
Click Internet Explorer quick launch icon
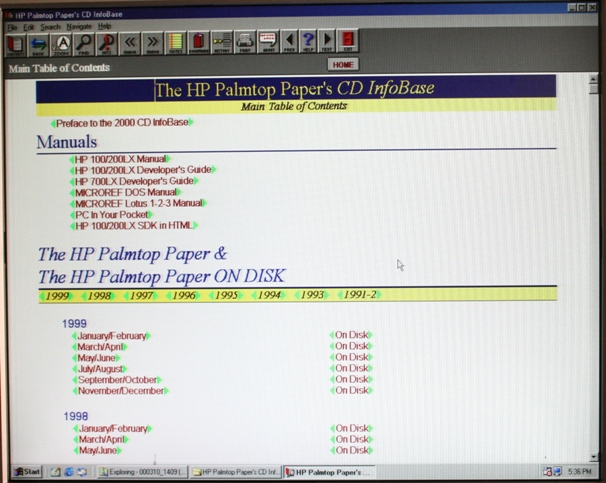(69, 472)
